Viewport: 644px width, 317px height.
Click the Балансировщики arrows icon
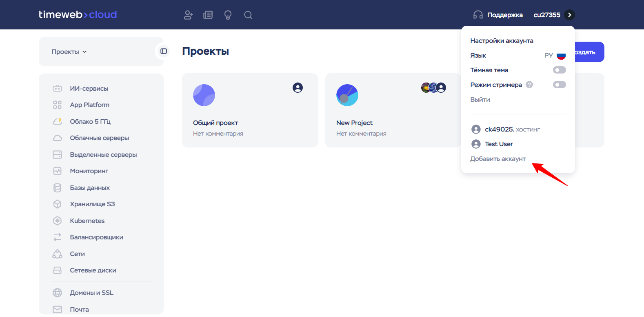click(x=58, y=237)
